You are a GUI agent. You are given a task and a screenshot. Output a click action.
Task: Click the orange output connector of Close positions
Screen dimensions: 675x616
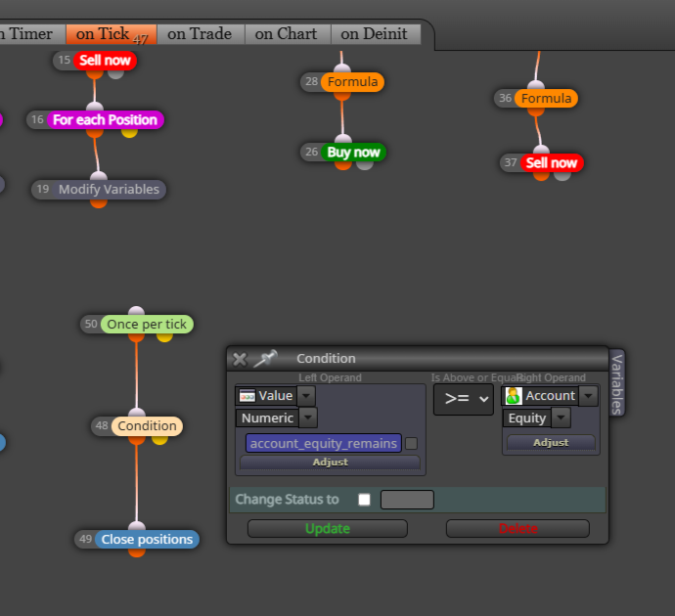click(137, 552)
